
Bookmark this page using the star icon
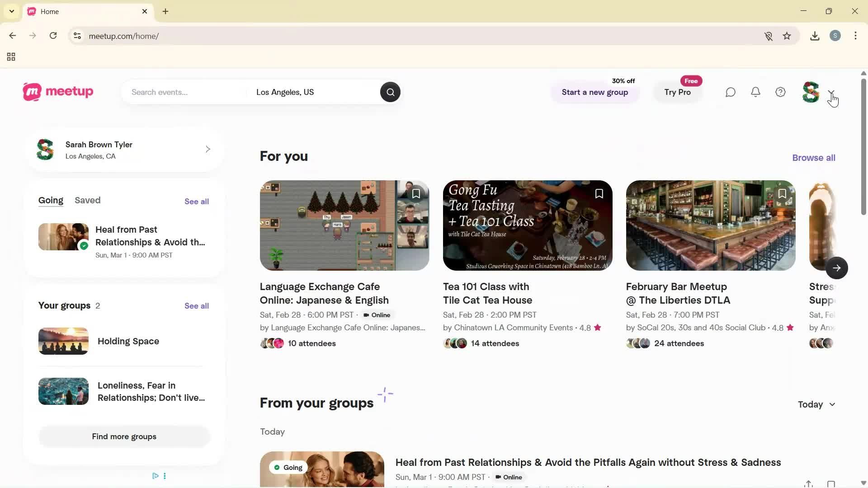[787, 36]
